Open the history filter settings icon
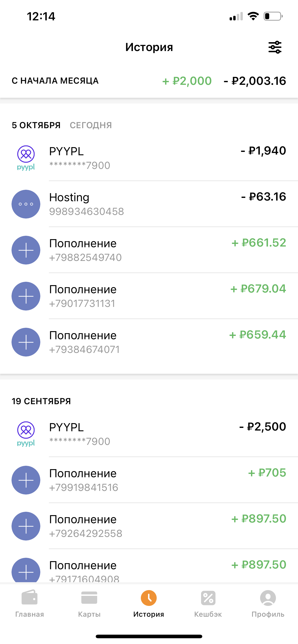The height and width of the screenshot is (644, 298). [275, 47]
